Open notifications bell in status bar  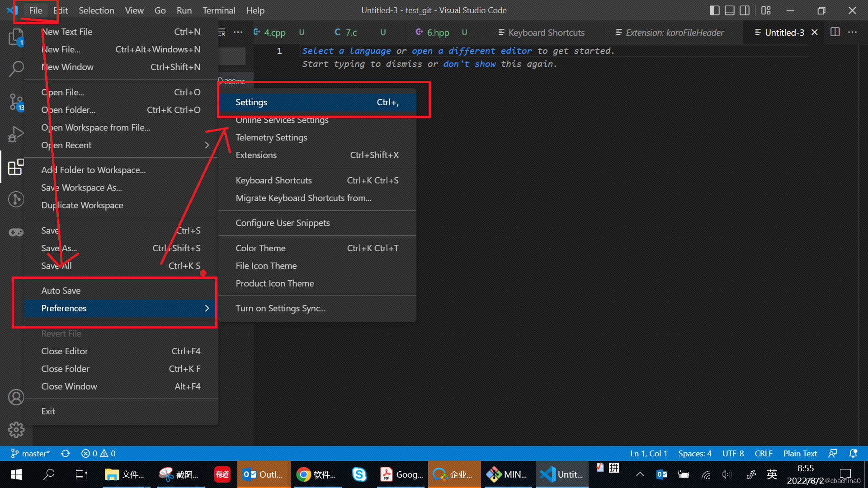tap(853, 453)
